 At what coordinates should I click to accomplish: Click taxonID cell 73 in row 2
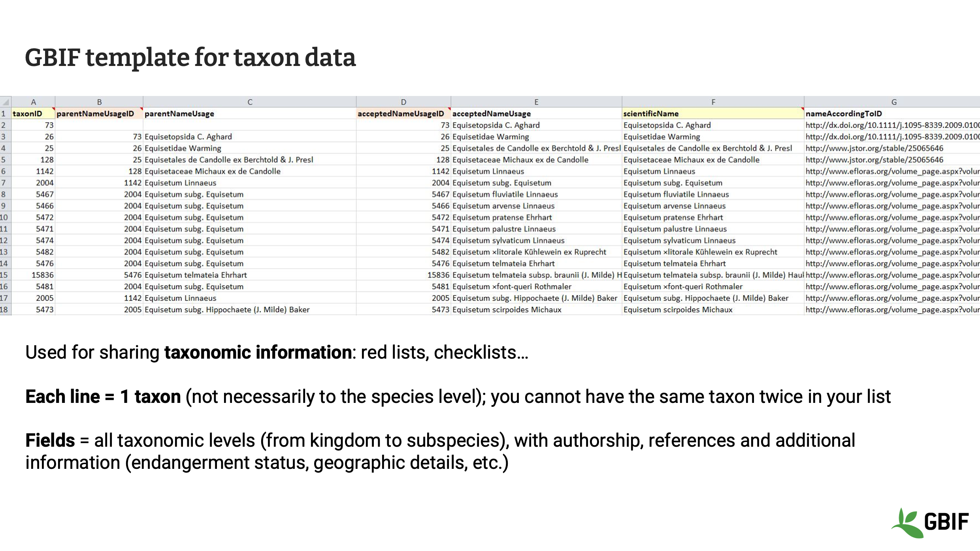(33, 125)
